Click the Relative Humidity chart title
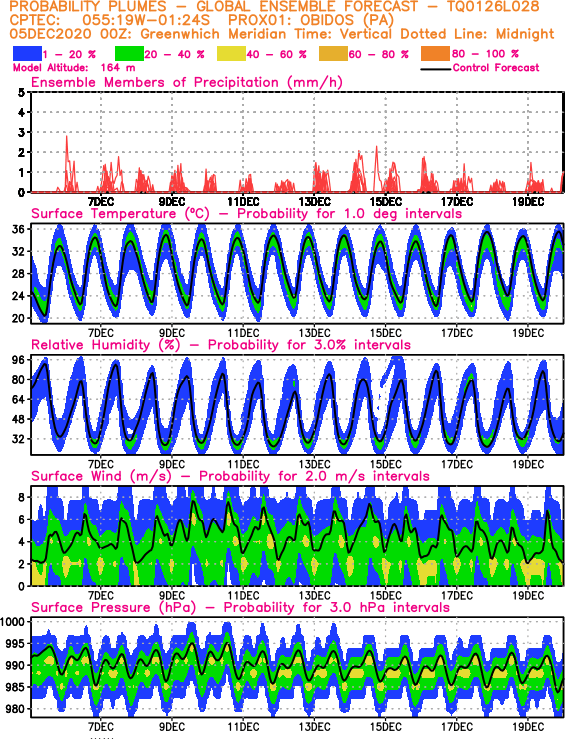565x739 pixels. point(221,345)
